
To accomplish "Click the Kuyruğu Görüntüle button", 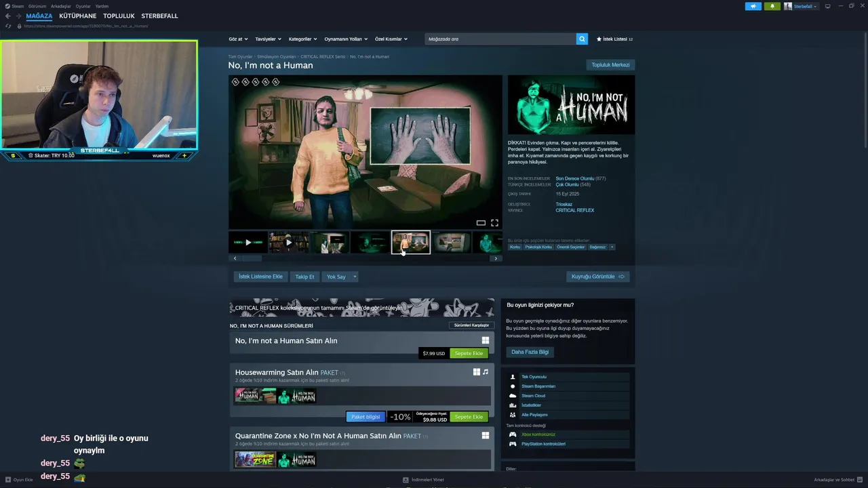I will 598,277.
